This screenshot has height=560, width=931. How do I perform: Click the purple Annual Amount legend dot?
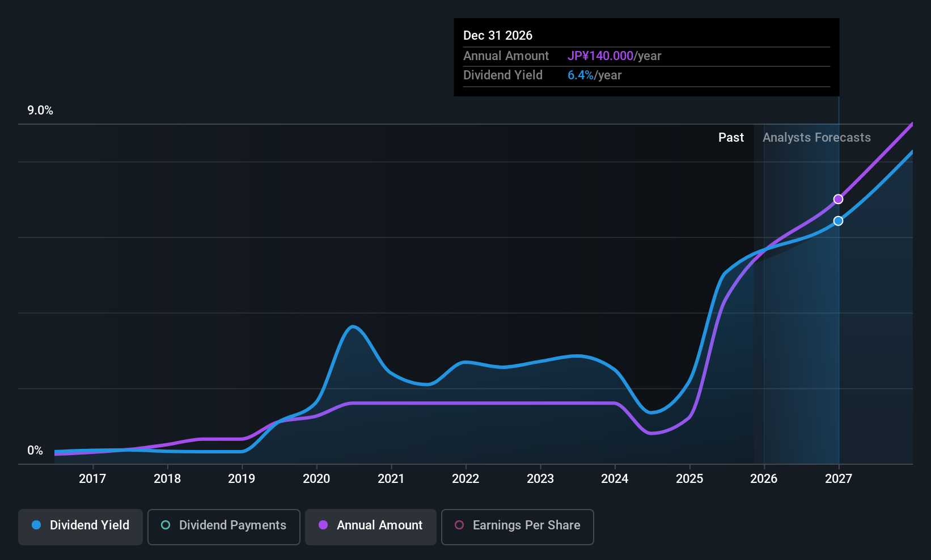(323, 525)
